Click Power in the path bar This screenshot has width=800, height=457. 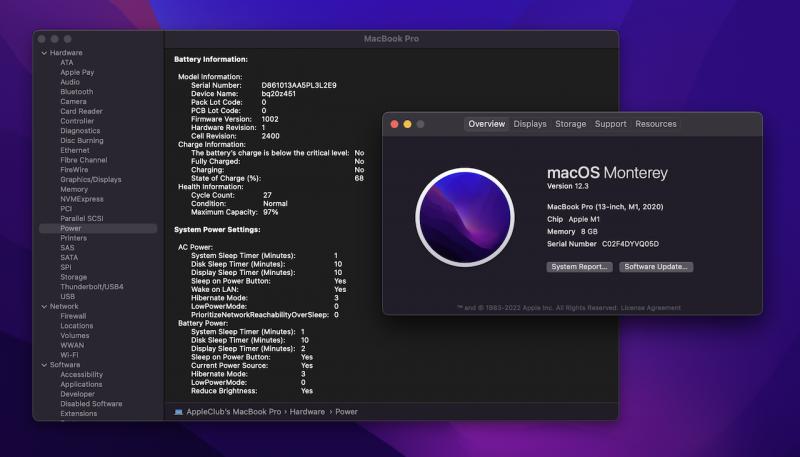346,412
